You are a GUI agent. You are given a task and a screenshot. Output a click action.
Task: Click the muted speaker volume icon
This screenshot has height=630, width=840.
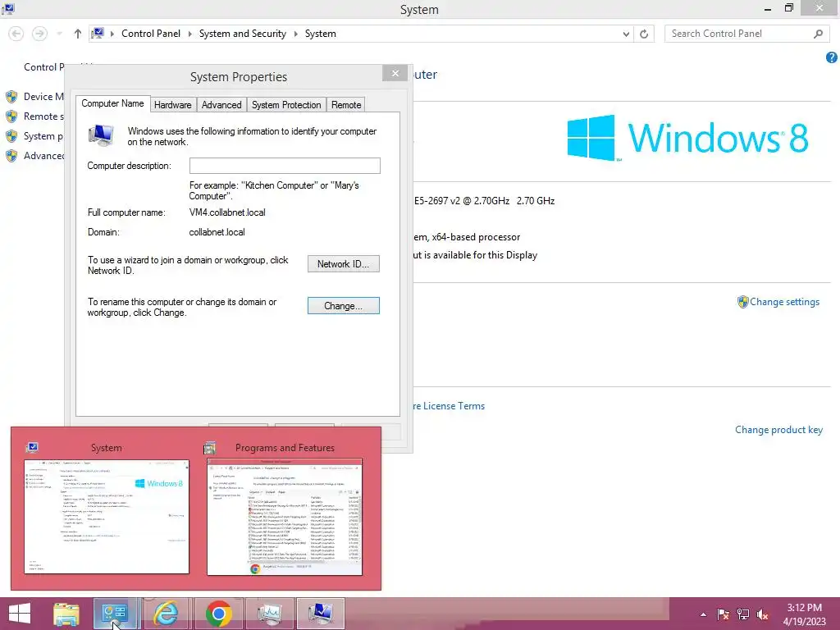[x=762, y=614]
